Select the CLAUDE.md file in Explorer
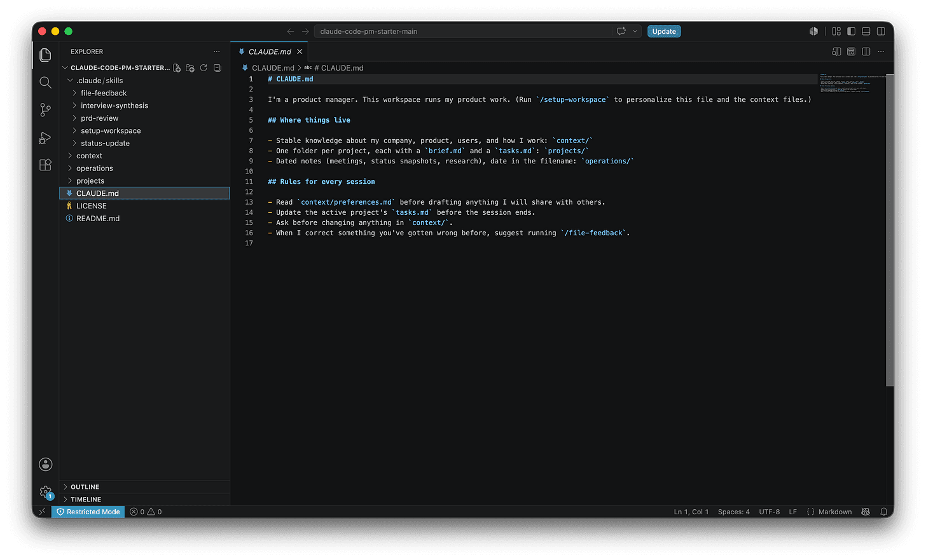The image size is (926, 560). click(x=144, y=193)
